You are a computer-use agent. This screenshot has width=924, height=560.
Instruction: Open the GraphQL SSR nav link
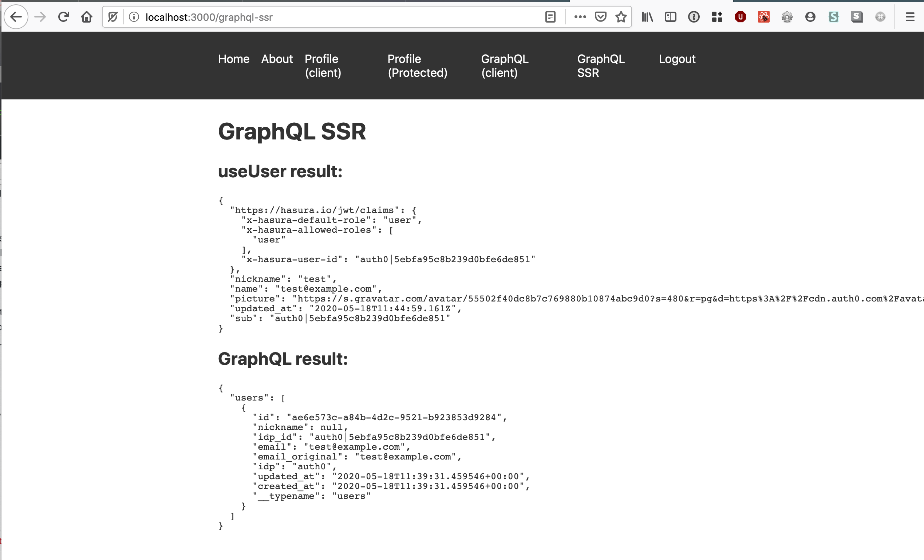coord(601,66)
